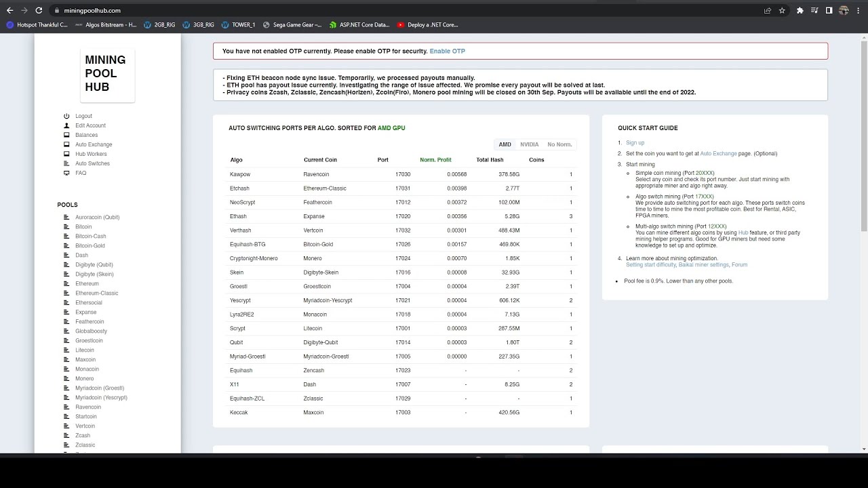Click the Logout power icon in sidebar
The width and height of the screenshot is (868, 488).
pos(66,116)
